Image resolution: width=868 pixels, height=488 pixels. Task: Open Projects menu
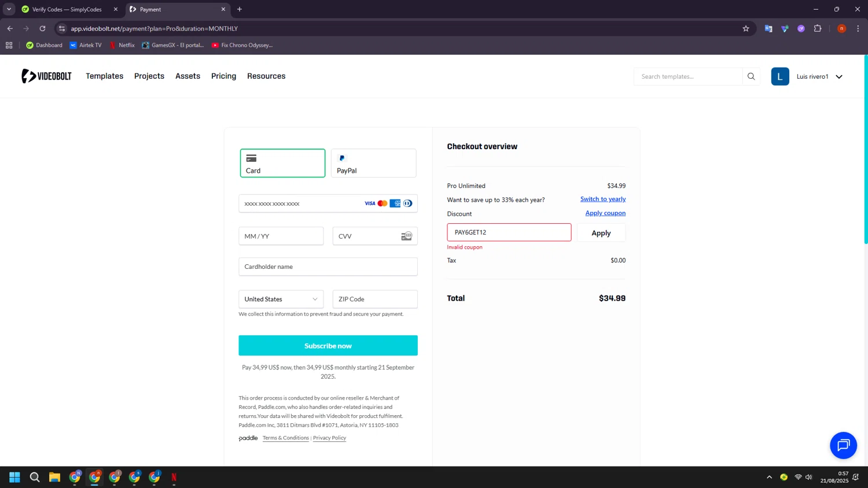(x=149, y=76)
